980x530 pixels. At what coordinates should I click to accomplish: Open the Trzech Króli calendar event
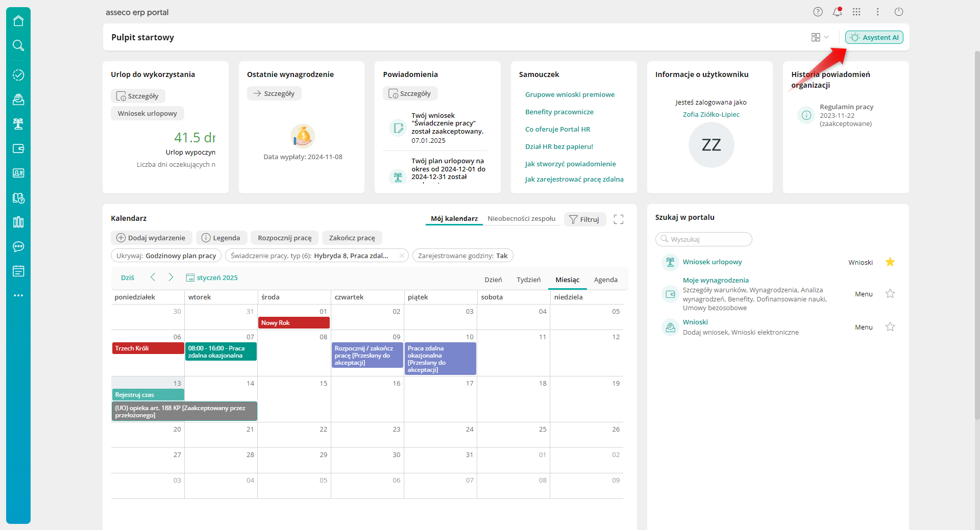click(148, 348)
